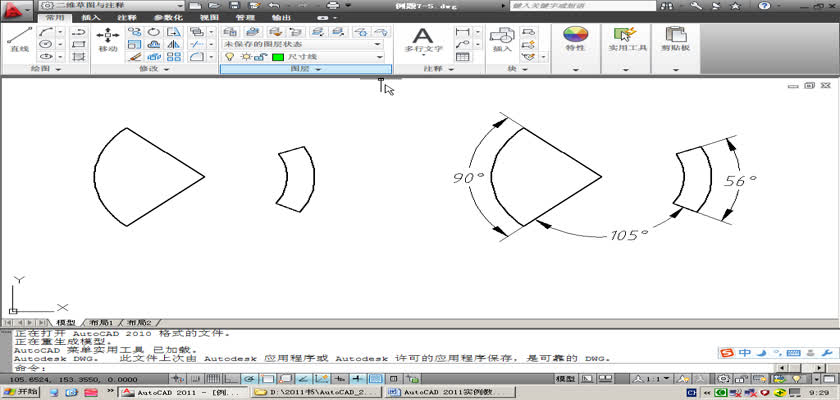Switch to the 布局2 layout tab
This screenshot has width=840, height=400.
139,323
